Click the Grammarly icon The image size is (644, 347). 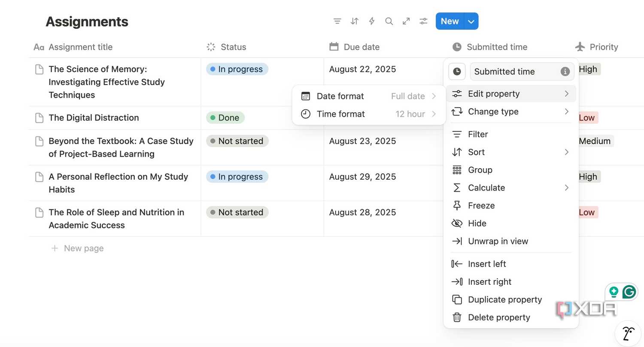(x=629, y=292)
